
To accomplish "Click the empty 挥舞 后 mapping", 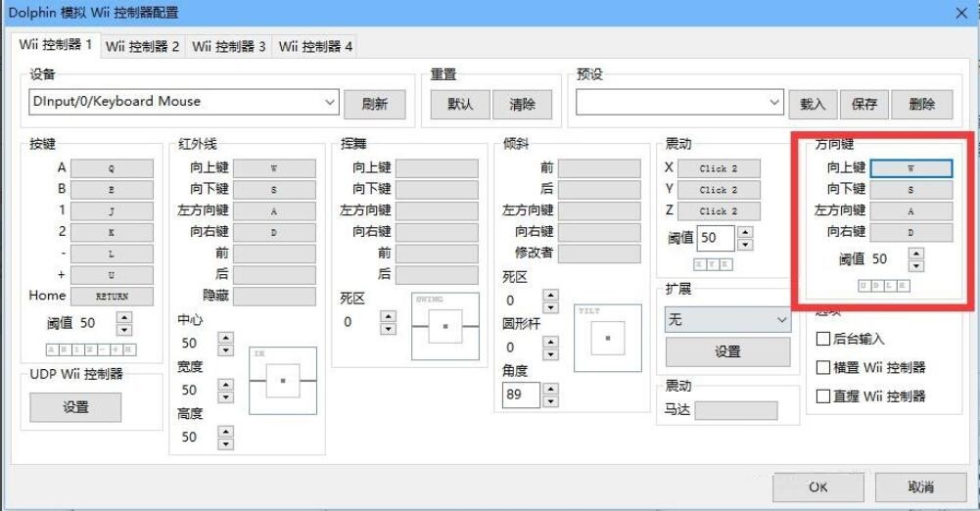I will coord(437,275).
